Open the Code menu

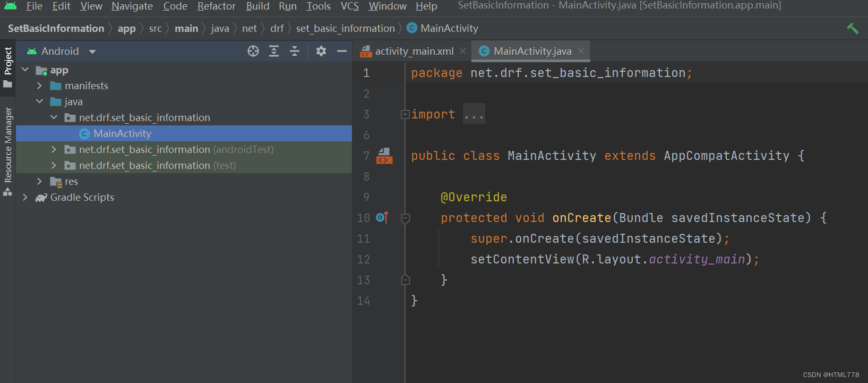[175, 6]
